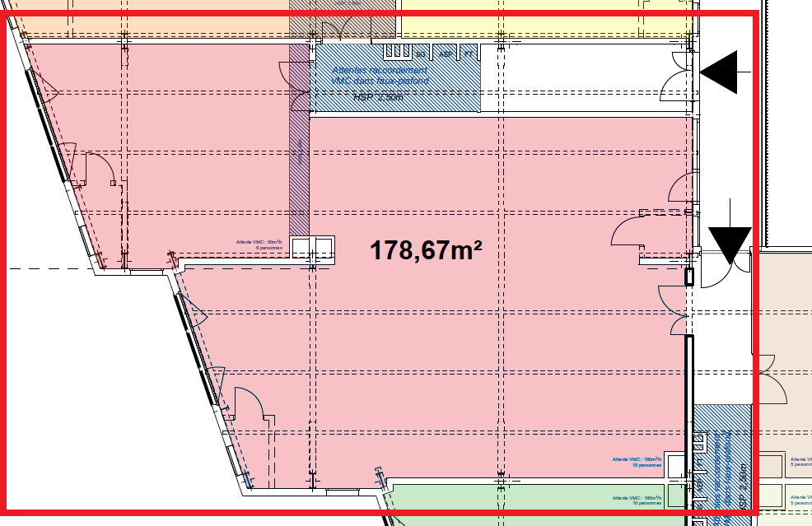Click the duct shaft box beside 90m³/h label
The image size is (812, 526).
[x=313, y=248]
